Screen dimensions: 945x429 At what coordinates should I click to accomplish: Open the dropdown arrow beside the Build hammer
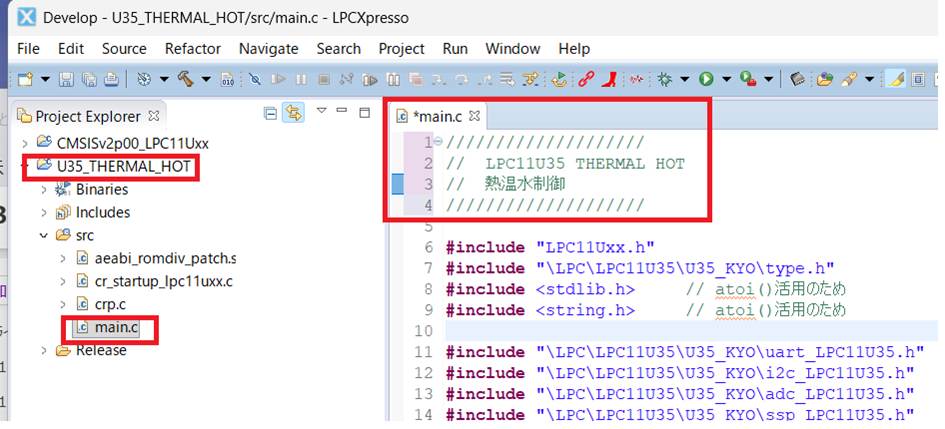pos(205,79)
